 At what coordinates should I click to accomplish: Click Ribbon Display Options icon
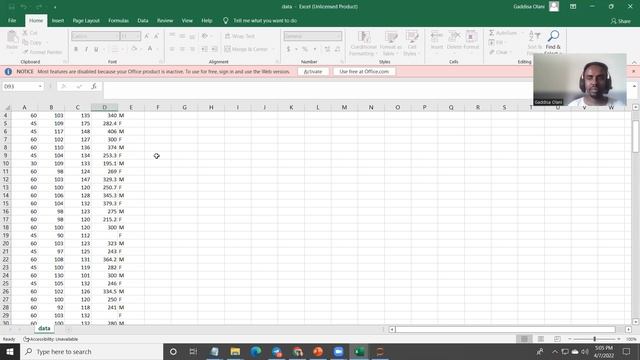point(573,7)
